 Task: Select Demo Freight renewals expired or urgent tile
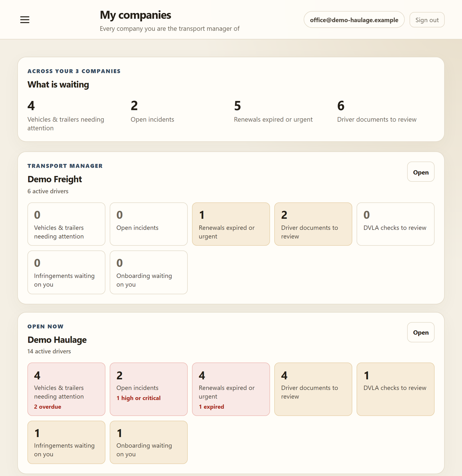point(231,224)
